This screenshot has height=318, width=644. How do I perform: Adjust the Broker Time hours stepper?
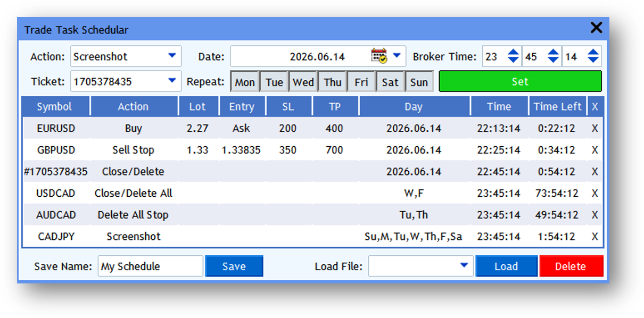513,56
